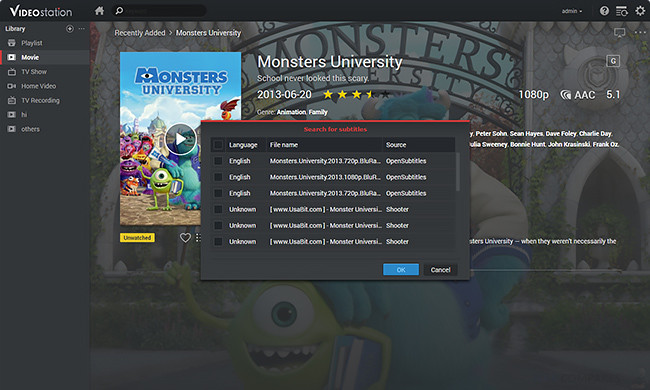
Task: Open TV Show in the library sidebar
Action: tap(34, 72)
